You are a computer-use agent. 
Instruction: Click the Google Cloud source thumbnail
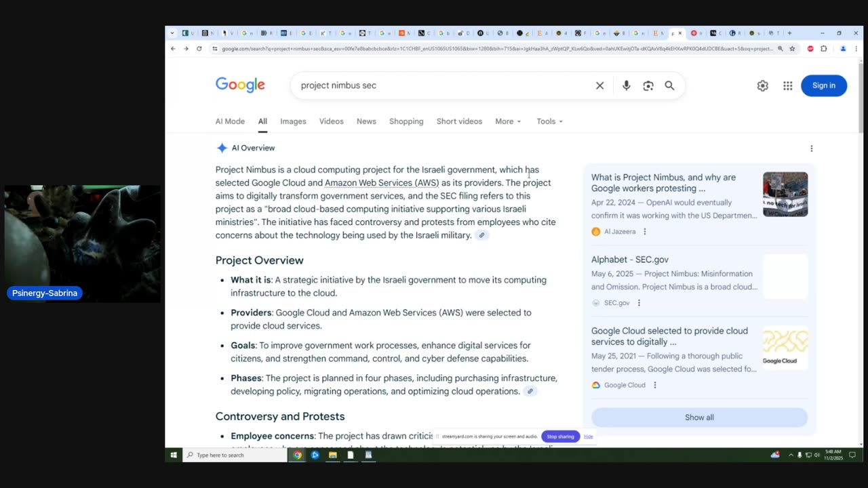coord(785,348)
